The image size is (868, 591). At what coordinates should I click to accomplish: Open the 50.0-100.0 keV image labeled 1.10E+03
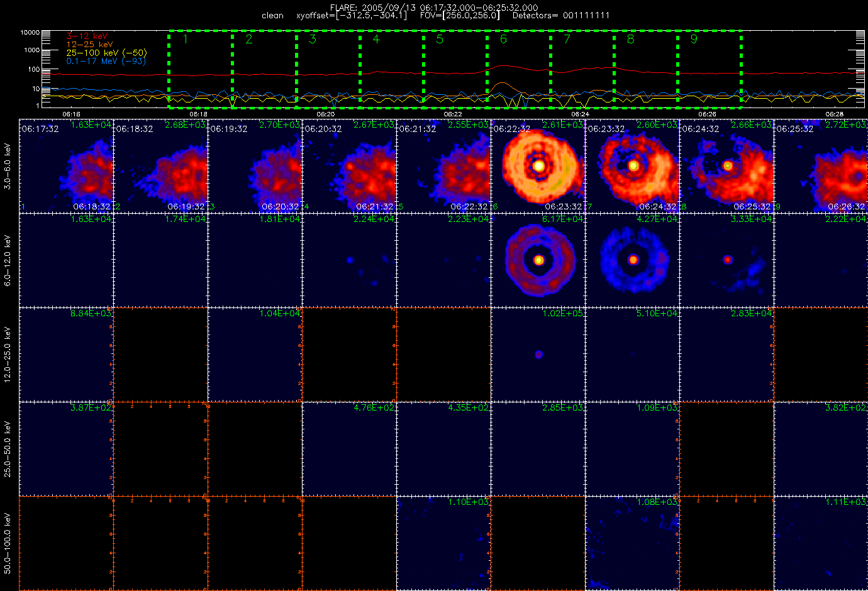click(x=444, y=543)
